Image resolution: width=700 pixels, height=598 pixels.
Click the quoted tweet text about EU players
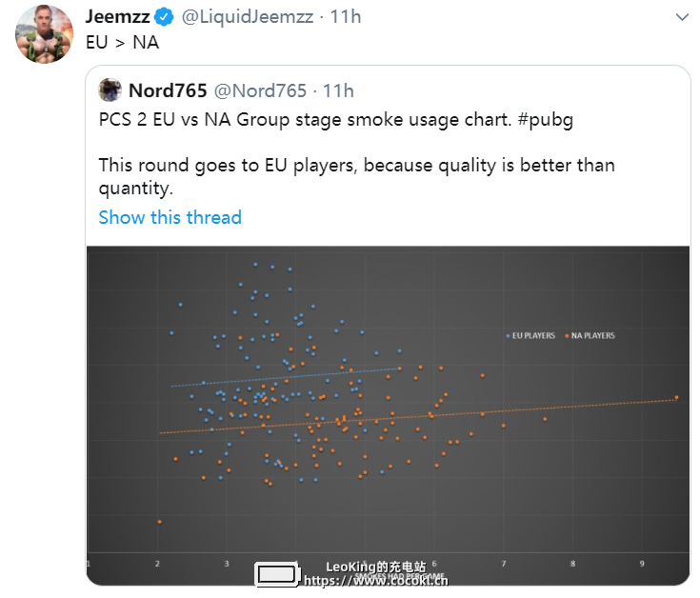point(357,176)
